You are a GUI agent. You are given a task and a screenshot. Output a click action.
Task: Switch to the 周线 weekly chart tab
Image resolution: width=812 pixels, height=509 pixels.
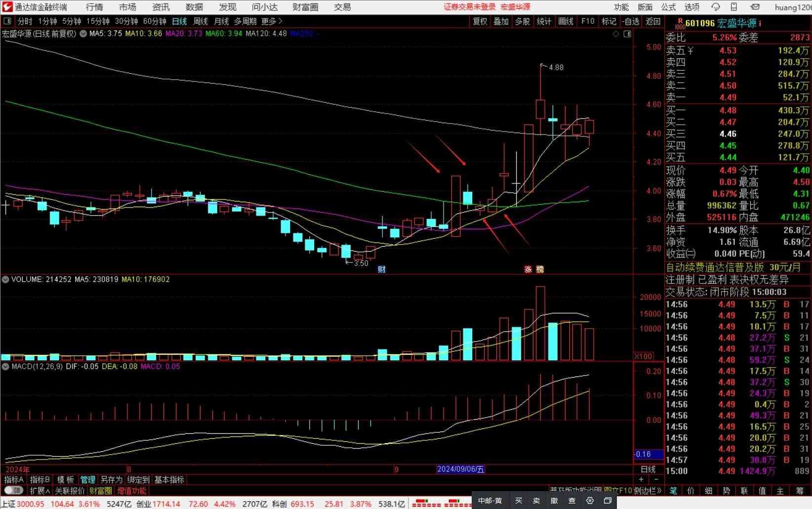(200, 21)
